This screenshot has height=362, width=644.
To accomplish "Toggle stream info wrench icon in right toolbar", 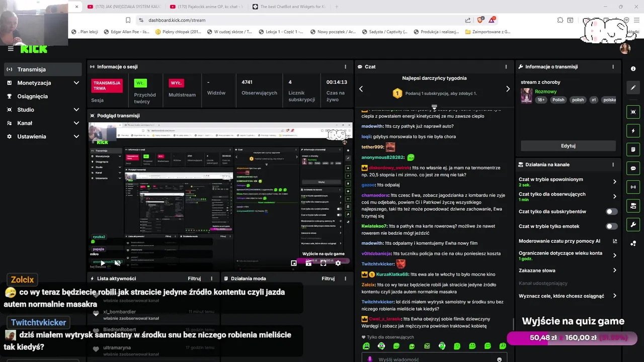I will click(x=633, y=224).
